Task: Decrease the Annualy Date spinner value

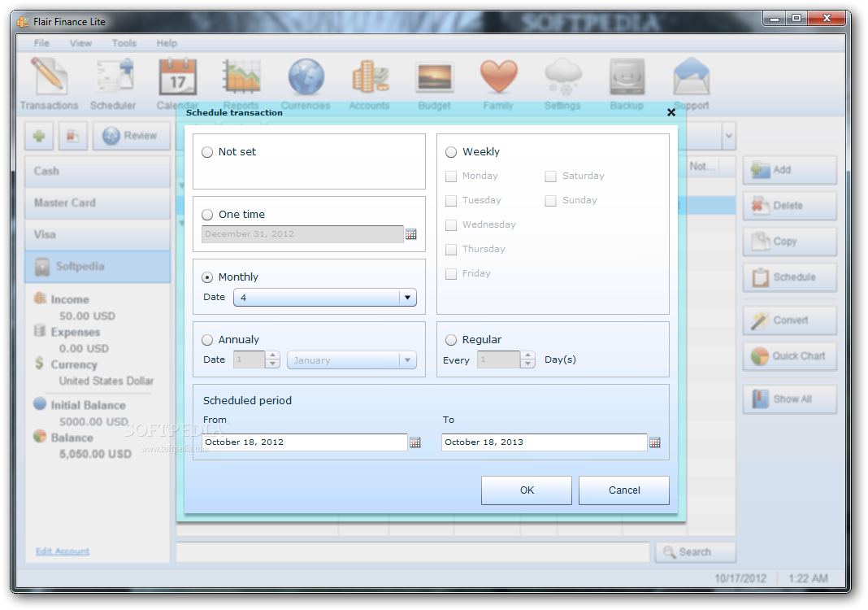Action: [272, 364]
